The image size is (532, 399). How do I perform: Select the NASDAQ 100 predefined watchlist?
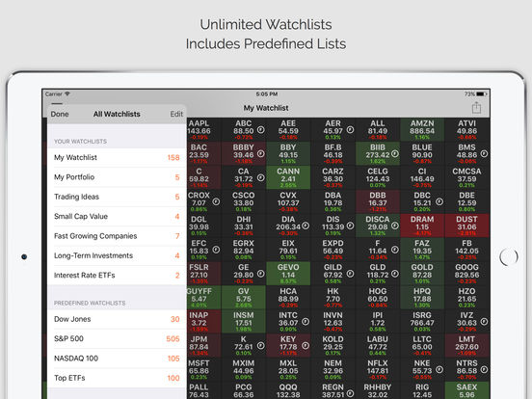tap(117, 359)
